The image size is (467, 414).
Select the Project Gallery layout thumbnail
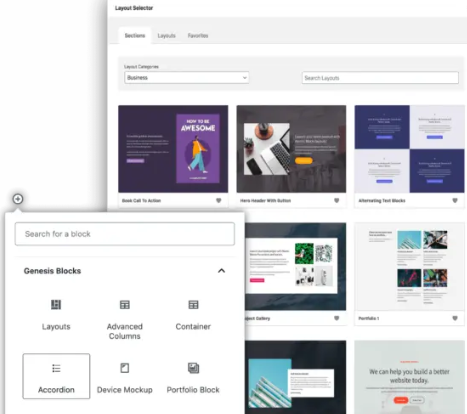tap(295, 267)
